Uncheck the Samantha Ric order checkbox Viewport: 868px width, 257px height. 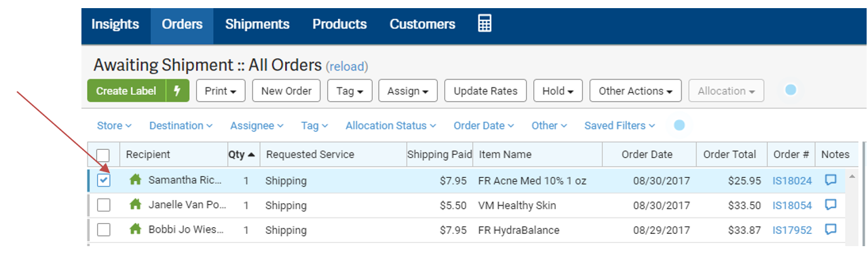(x=103, y=180)
